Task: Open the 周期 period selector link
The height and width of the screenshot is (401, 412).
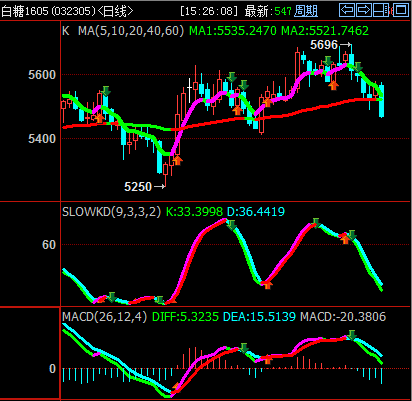Action: tap(306, 11)
